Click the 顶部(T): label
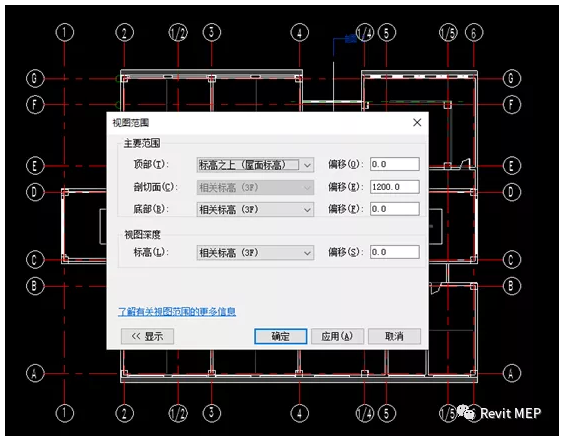 (x=151, y=164)
